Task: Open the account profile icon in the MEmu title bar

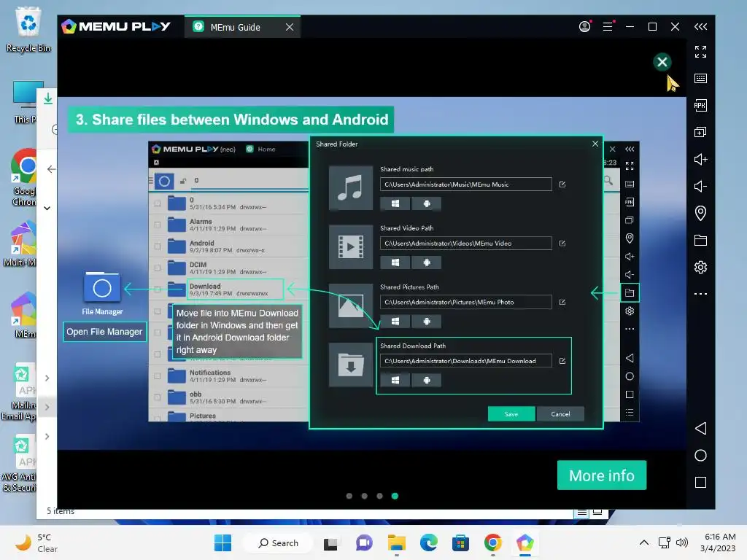Action: (584, 27)
